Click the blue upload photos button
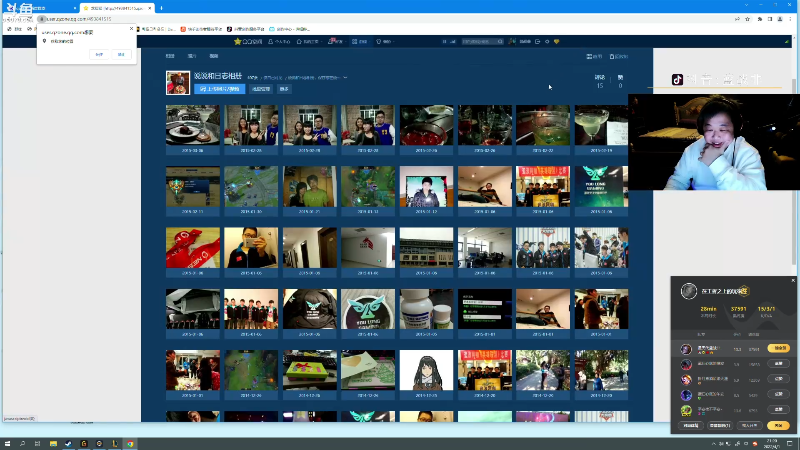This screenshot has height=450, width=800. (219, 89)
